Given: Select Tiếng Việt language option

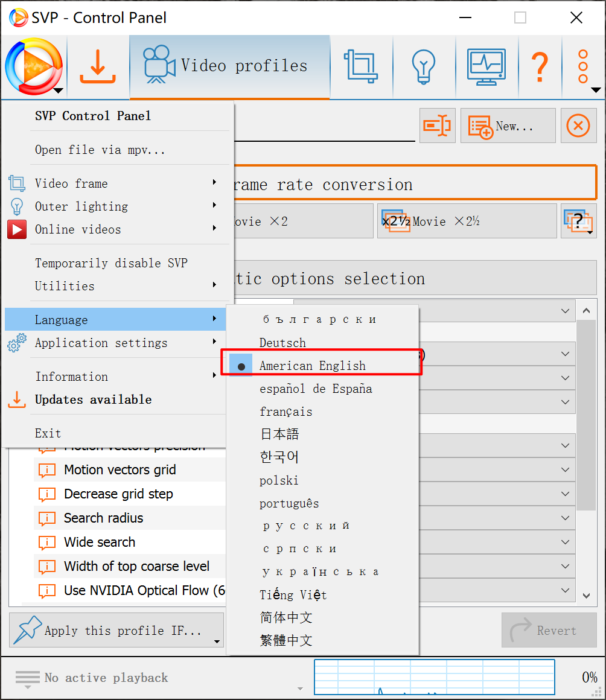Looking at the screenshot, I should point(322,594).
